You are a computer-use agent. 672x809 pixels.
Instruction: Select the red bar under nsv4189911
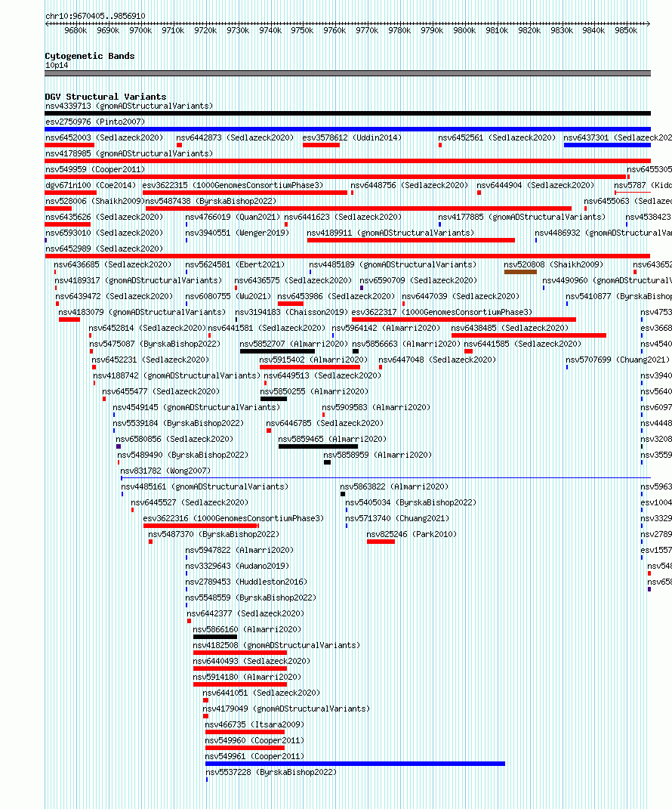click(x=411, y=240)
